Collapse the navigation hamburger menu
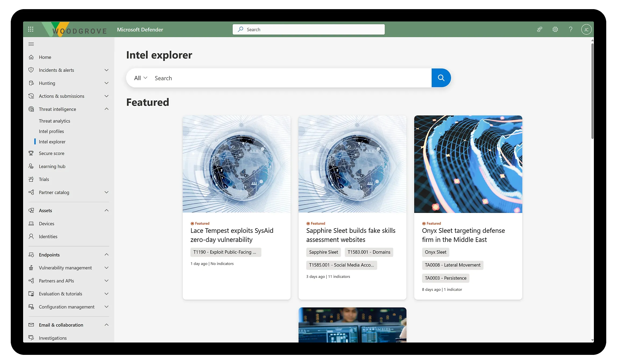 coord(31,44)
